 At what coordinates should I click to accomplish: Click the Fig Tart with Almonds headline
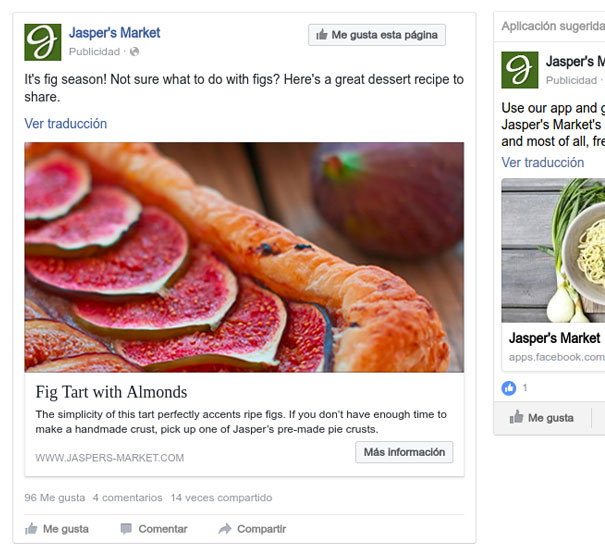pos(111,392)
